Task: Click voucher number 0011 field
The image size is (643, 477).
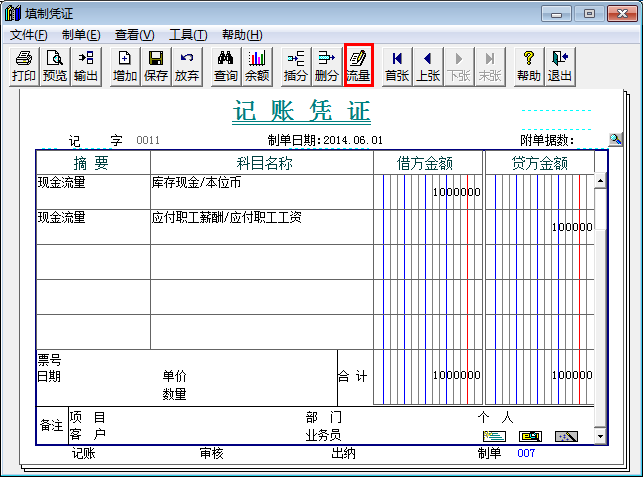Action: pyautogui.click(x=148, y=140)
